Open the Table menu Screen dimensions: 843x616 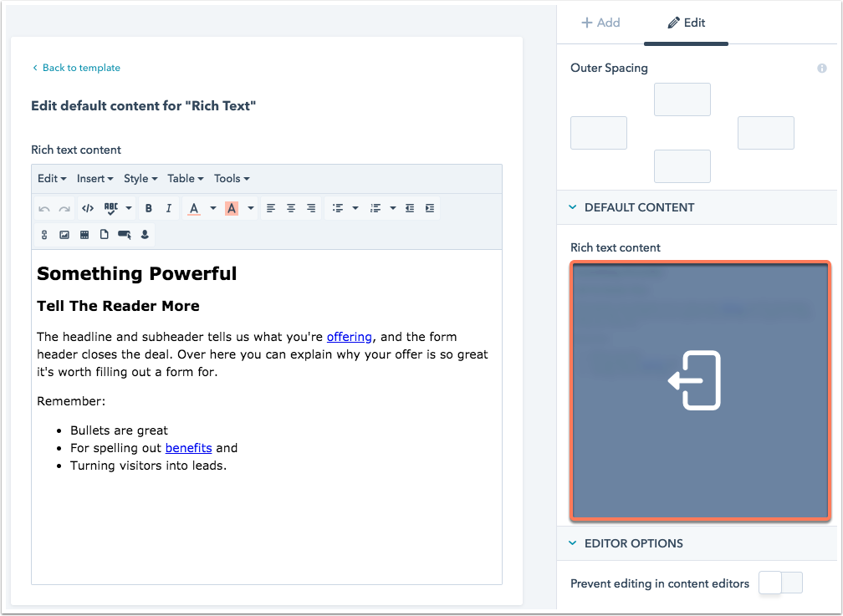184,178
